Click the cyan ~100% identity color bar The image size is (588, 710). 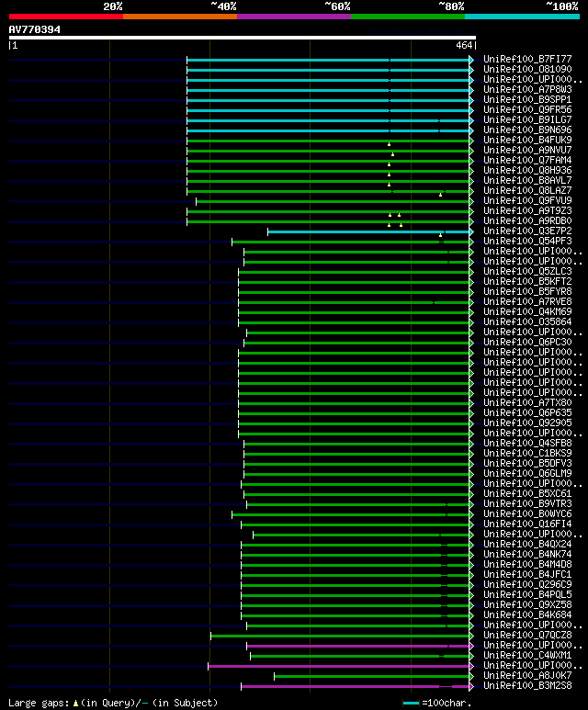pyautogui.click(x=523, y=17)
